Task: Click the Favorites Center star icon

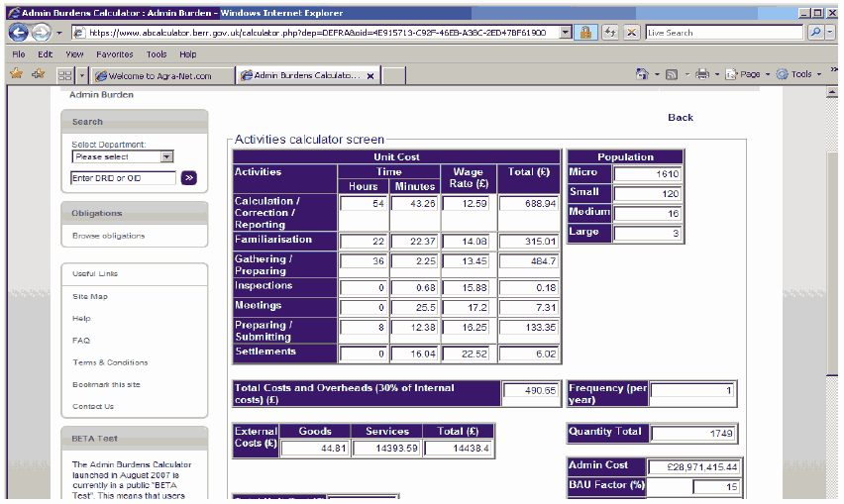Action: (x=17, y=74)
